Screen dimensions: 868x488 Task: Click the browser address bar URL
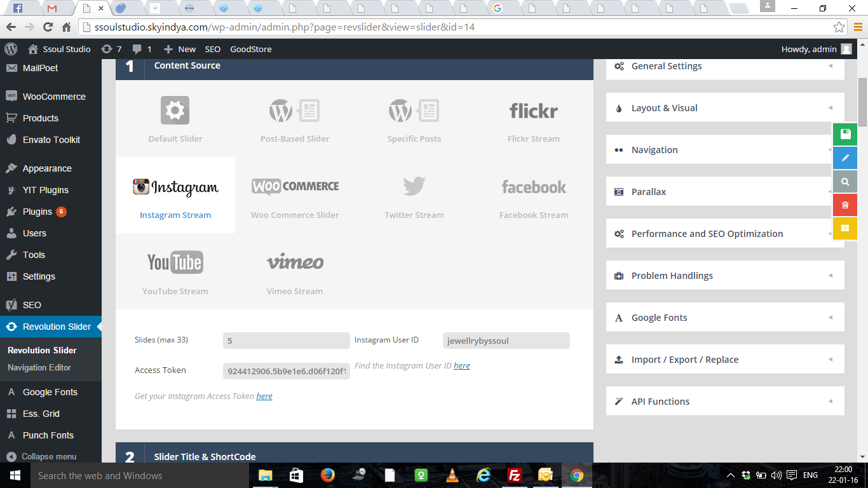tap(285, 27)
